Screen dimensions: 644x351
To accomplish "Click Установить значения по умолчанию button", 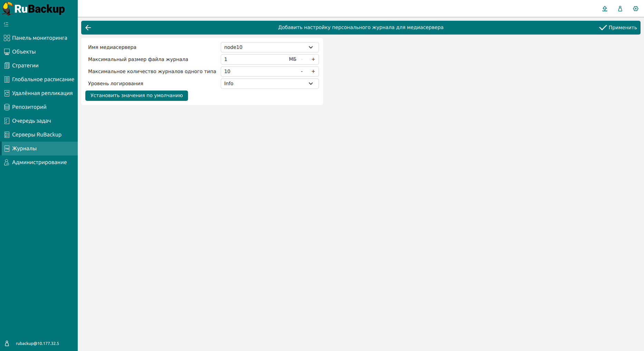I will click(x=136, y=96).
